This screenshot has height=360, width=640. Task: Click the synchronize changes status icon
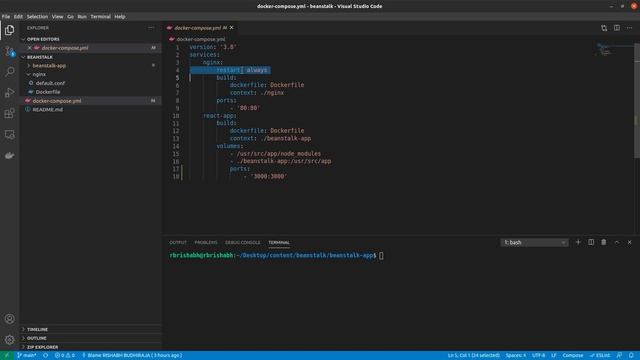[x=45, y=355]
